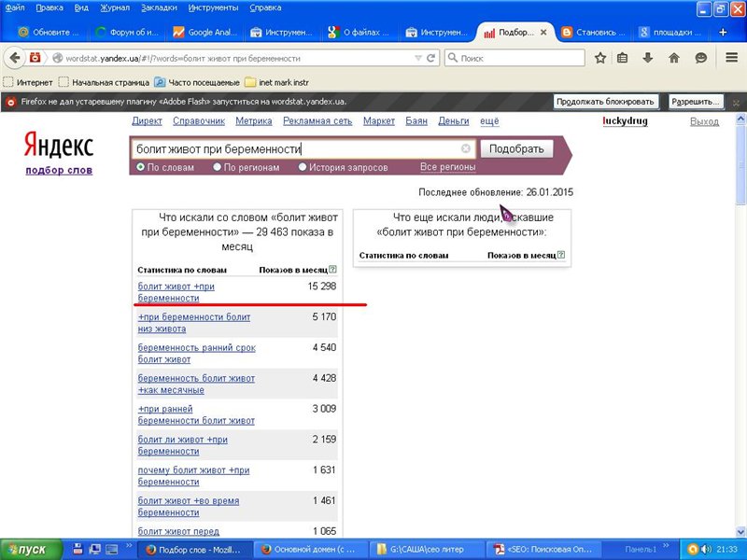Click the Яндекс logo
The width and height of the screenshot is (747, 560).
pos(58,146)
